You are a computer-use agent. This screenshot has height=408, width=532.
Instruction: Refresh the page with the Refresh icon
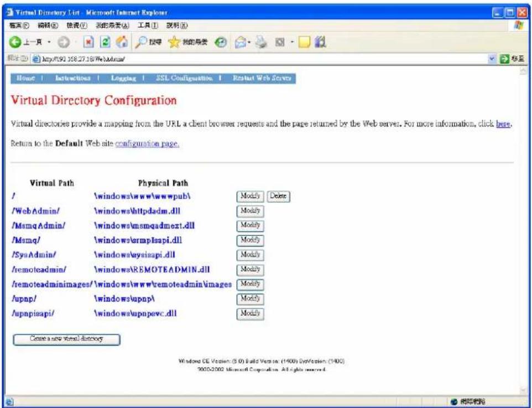[106, 42]
